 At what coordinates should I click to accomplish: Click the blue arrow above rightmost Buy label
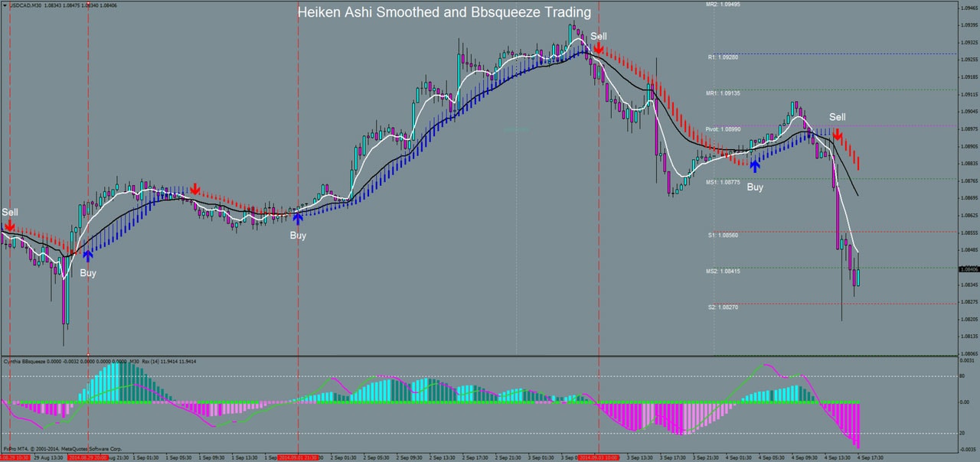pos(755,165)
